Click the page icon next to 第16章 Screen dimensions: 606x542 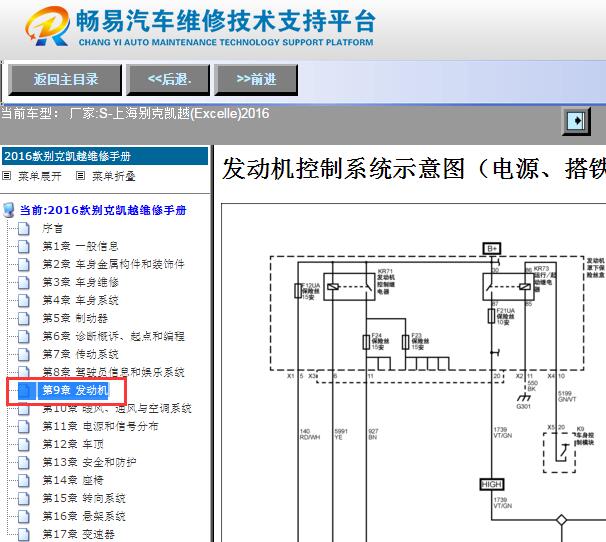pos(24,516)
